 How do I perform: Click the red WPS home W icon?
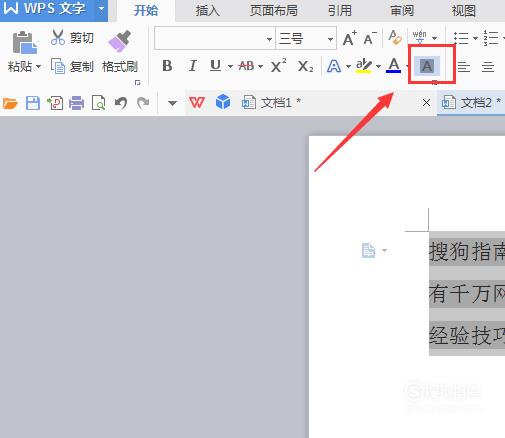(x=197, y=102)
